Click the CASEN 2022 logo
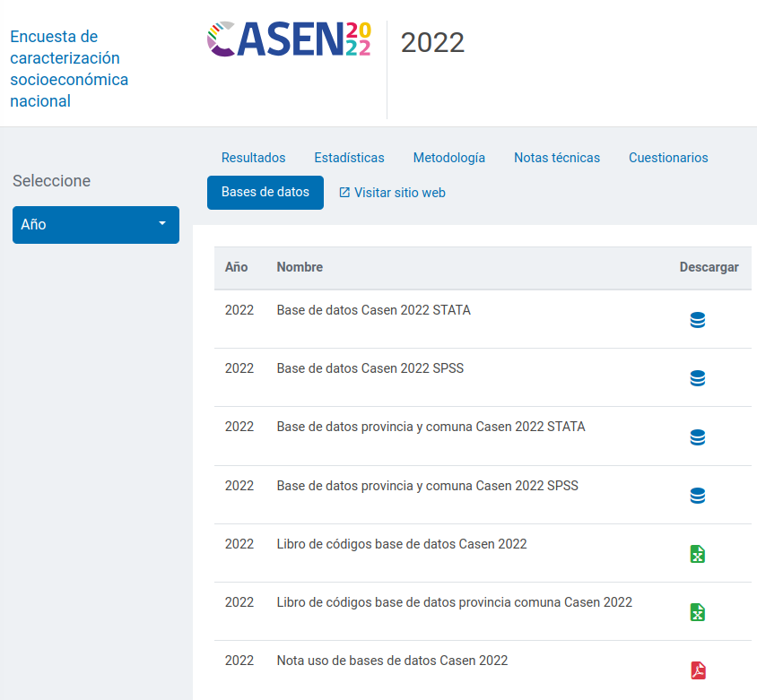Viewport: 757px width, 700px height. [288, 40]
